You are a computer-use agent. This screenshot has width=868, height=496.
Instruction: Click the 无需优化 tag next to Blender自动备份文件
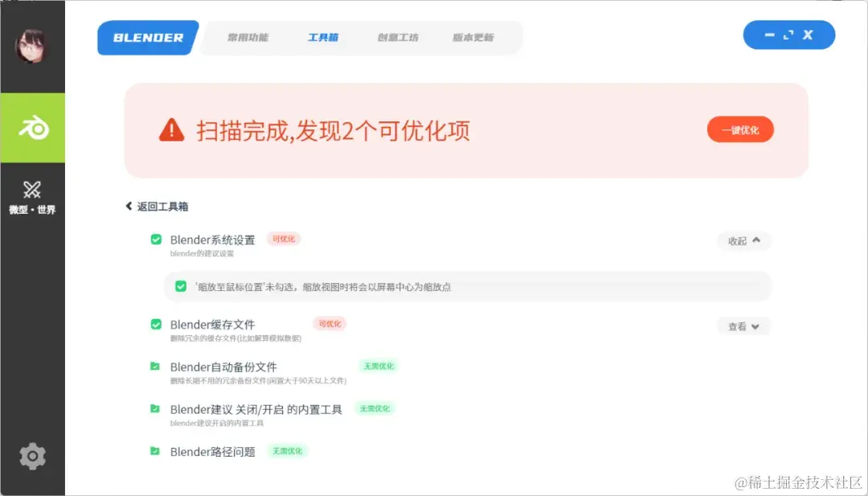click(379, 366)
